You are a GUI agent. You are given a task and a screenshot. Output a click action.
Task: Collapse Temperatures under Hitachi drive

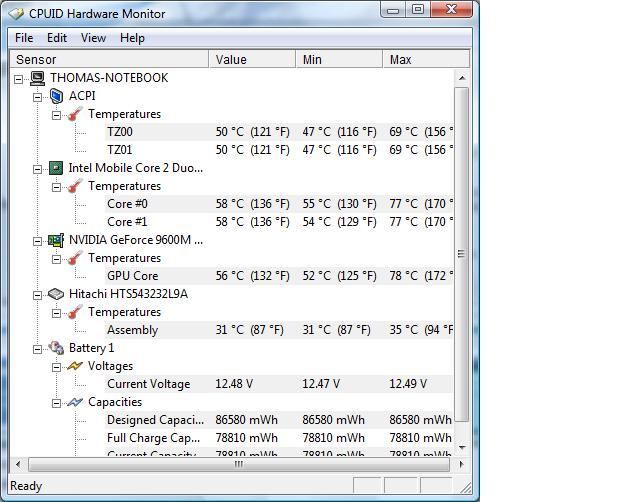point(56,313)
